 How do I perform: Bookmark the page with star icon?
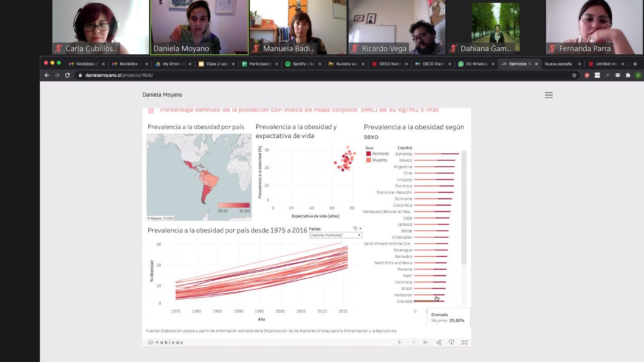[x=574, y=75]
